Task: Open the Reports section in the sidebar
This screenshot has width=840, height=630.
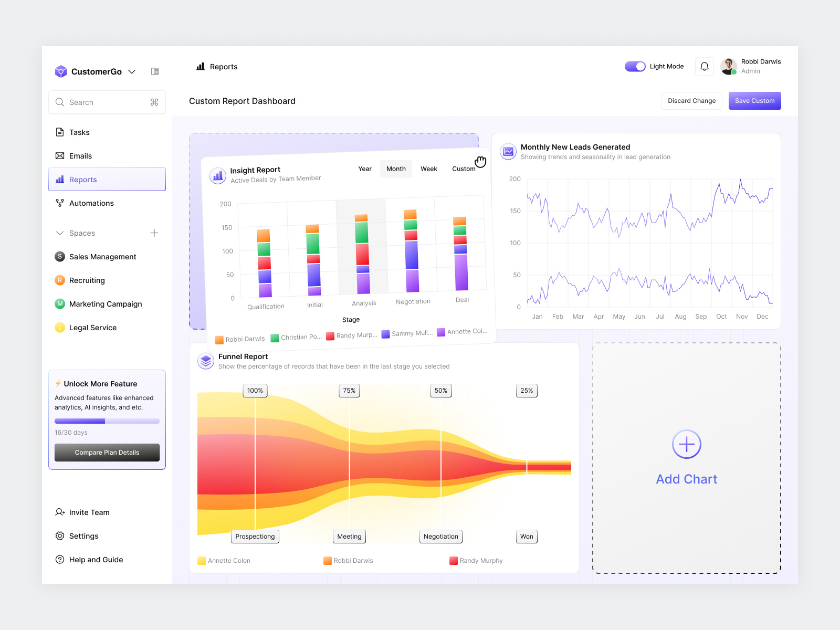Action: point(83,179)
